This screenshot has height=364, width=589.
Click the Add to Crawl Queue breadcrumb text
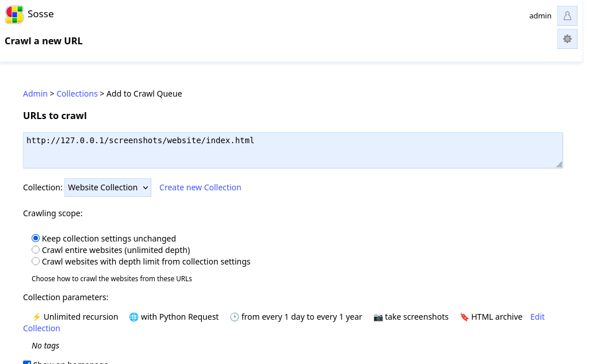[144, 94]
